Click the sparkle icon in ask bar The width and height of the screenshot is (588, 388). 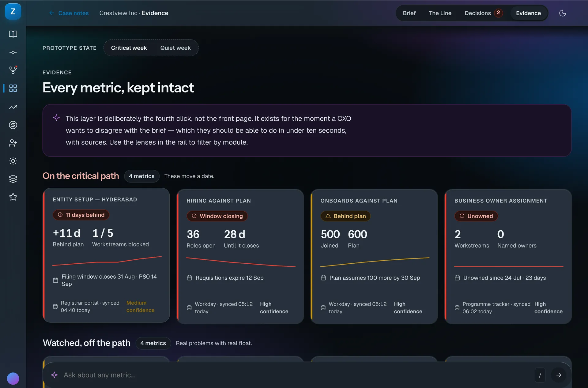coord(55,375)
